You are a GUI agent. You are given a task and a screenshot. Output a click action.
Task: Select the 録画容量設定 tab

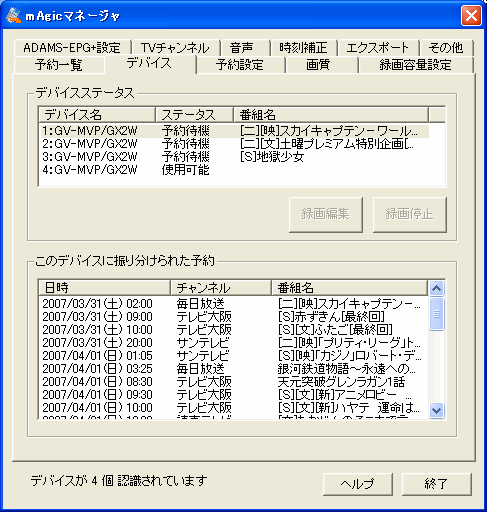pyautogui.click(x=415, y=65)
